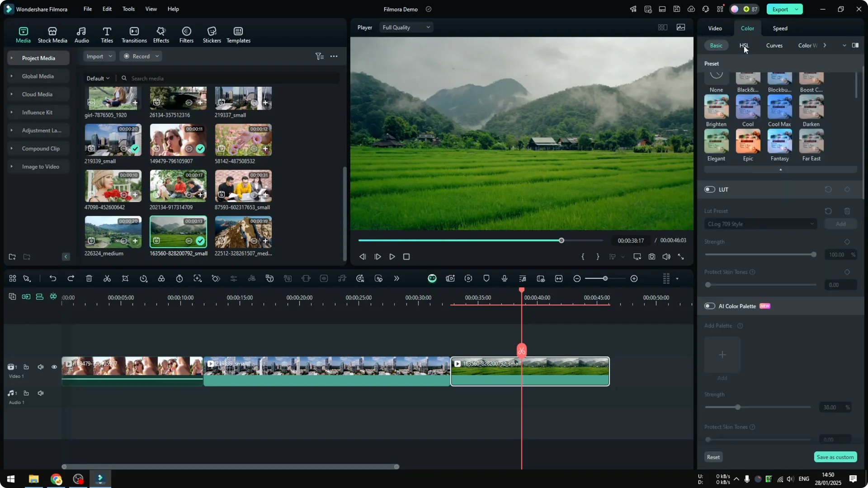This screenshot has height=488, width=868.
Task: Select the Transitions panel
Action: coord(134,34)
